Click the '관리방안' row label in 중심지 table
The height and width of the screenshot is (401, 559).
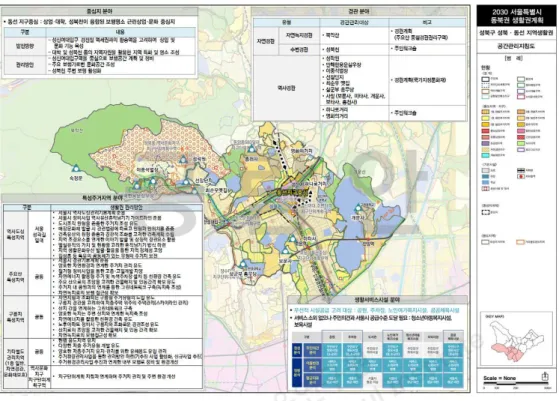pos(25,65)
